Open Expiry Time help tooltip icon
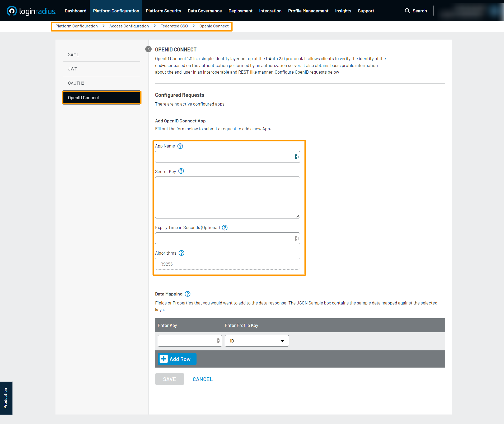Image resolution: width=504 pixels, height=424 pixels. tap(225, 228)
